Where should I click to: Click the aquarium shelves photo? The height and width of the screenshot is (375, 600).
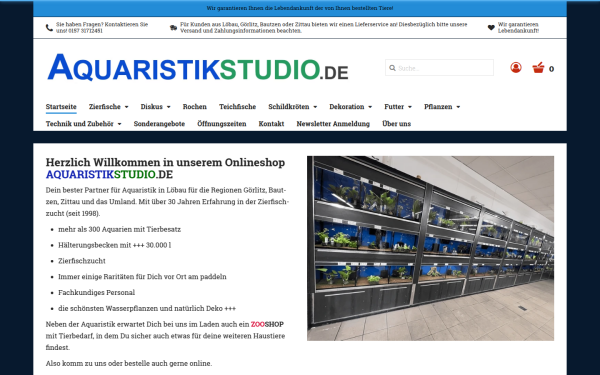click(430, 248)
